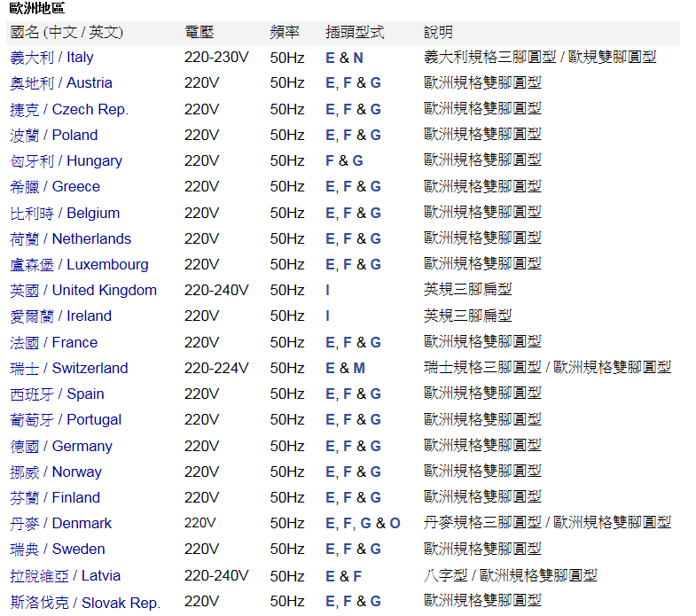The height and width of the screenshot is (616, 696).
Task: Click the 插頭型式 column header
Action: 355,33
